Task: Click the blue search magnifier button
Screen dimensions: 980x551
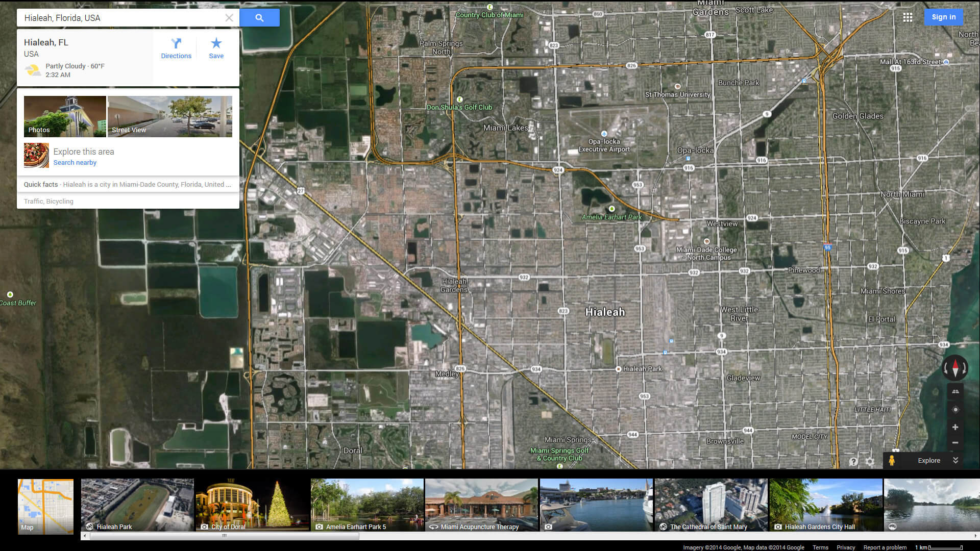Action: (259, 18)
